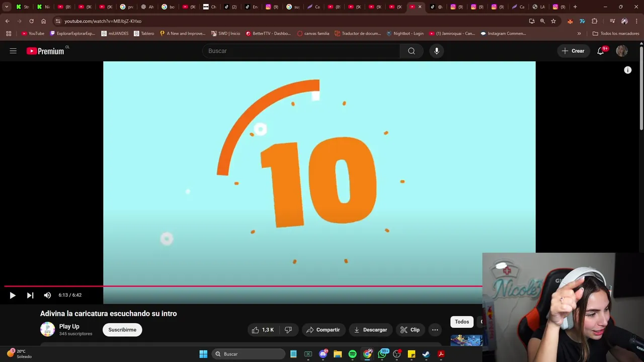
Task: Open Excel from the taskbar
Action: tap(308, 354)
